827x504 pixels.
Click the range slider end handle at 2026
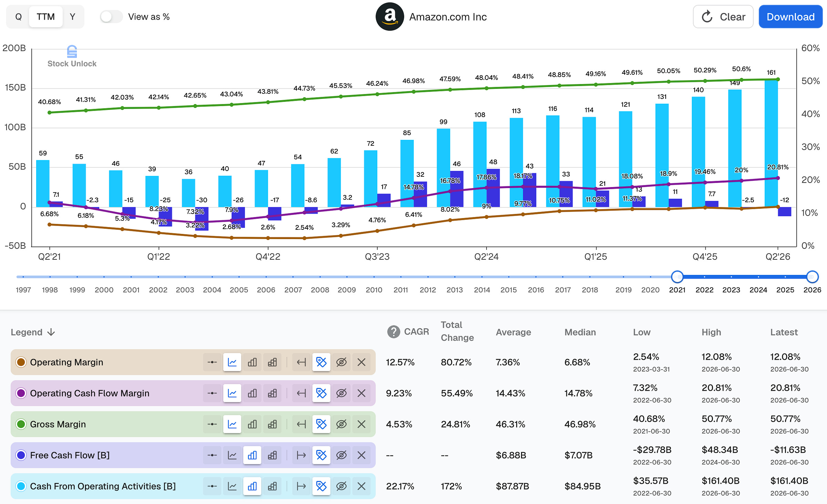point(812,277)
